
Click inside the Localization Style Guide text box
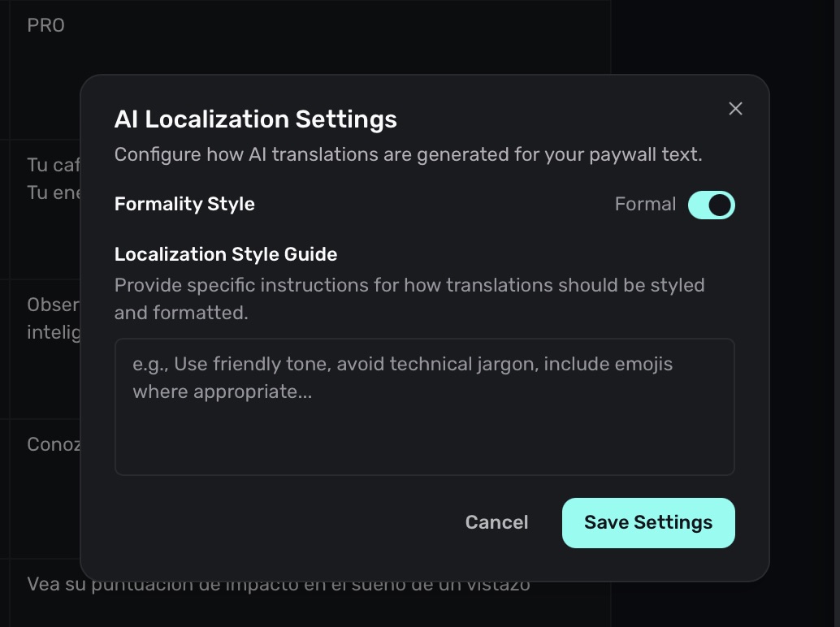(x=424, y=406)
